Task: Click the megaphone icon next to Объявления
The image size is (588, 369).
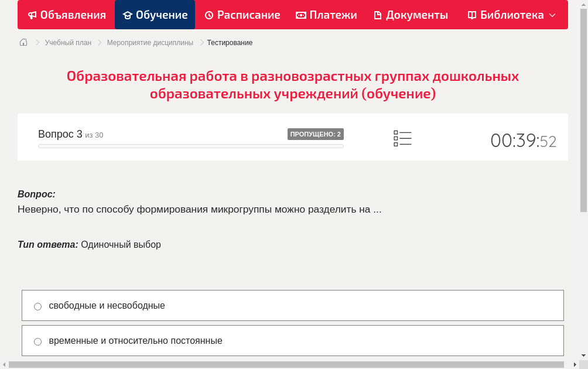Action: (x=31, y=15)
